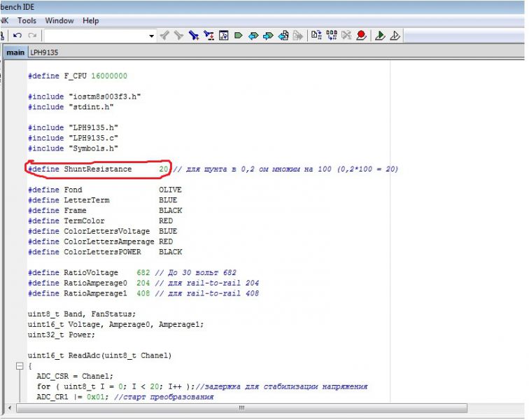Start Download and Debug
The image size is (529, 420).
coord(380,35)
